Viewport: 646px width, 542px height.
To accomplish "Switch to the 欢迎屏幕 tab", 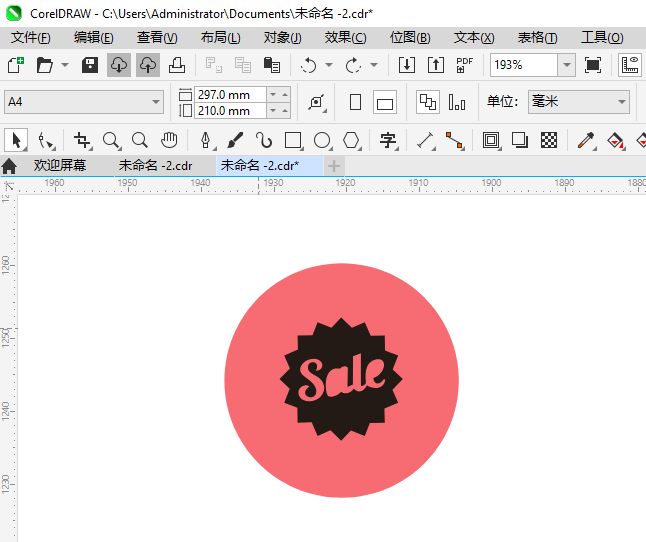I will [60, 166].
